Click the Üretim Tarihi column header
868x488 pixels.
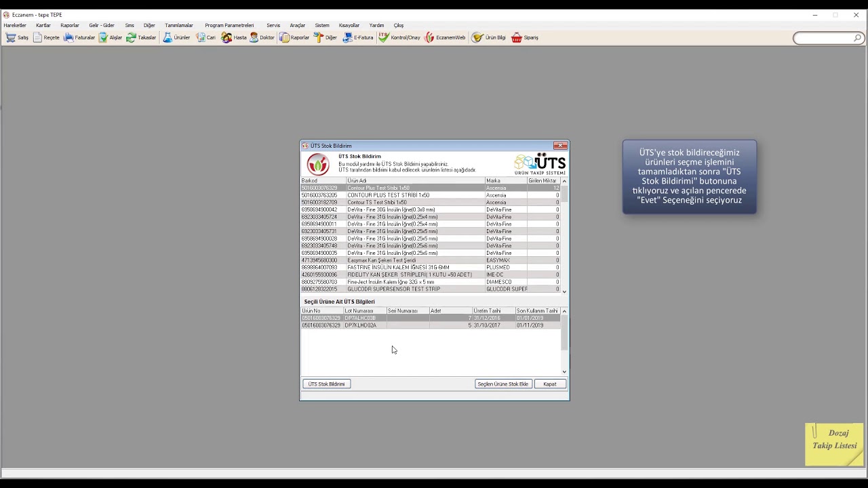pos(494,311)
